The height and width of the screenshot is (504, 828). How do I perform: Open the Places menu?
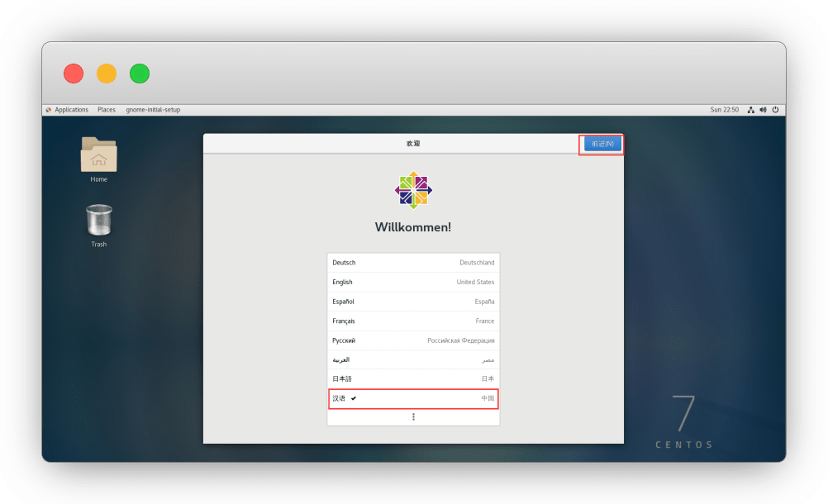(x=107, y=110)
